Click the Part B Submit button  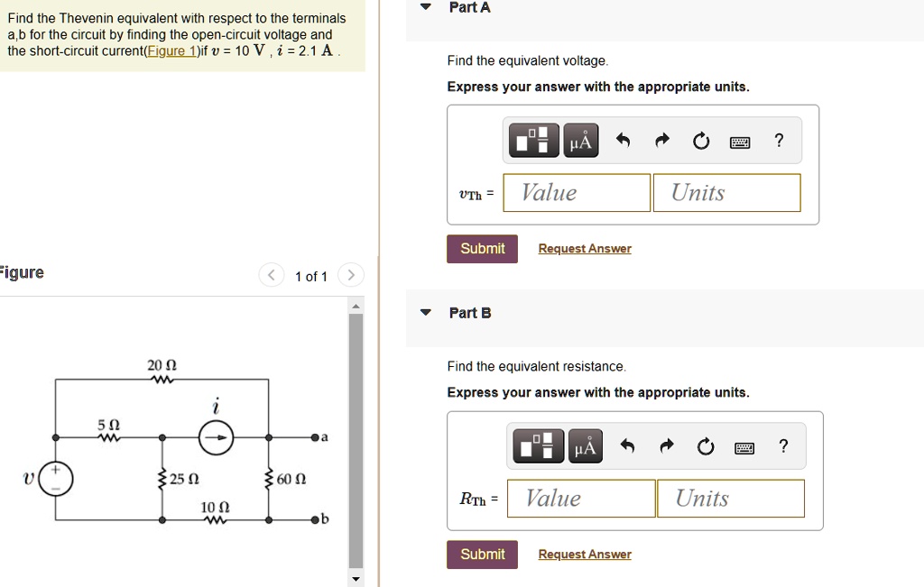[x=482, y=554]
